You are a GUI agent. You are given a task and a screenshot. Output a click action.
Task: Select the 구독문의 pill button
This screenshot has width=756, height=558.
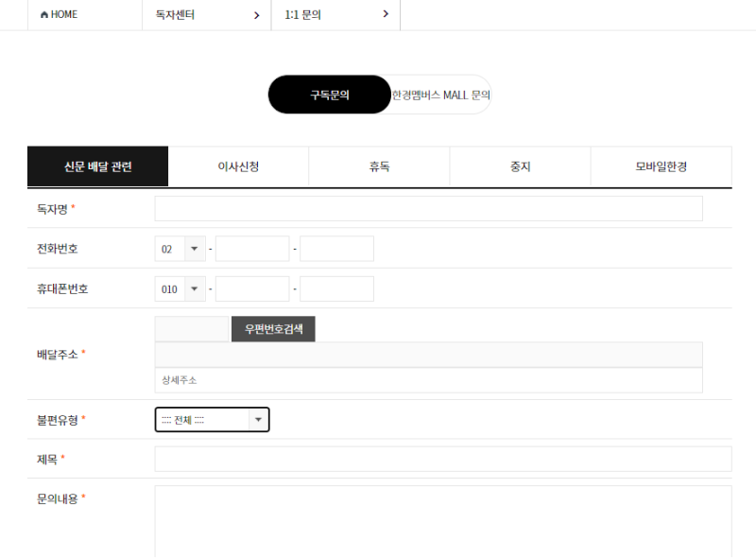click(330, 95)
